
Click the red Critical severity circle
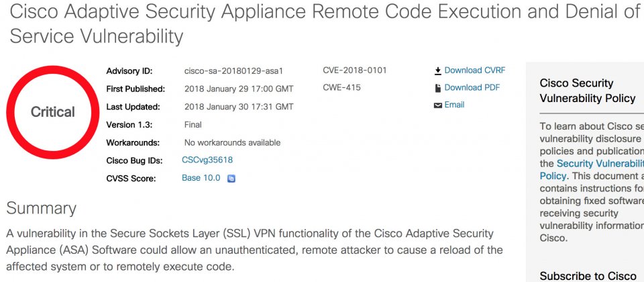[x=52, y=112]
